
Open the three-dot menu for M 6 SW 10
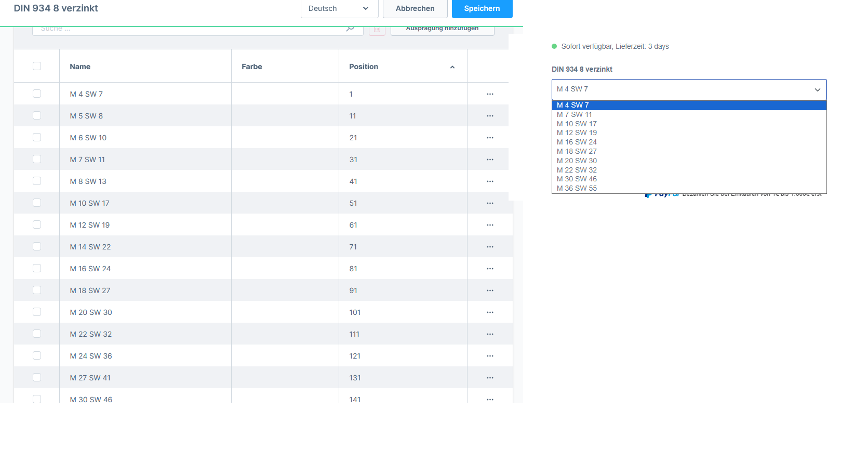[490, 138]
